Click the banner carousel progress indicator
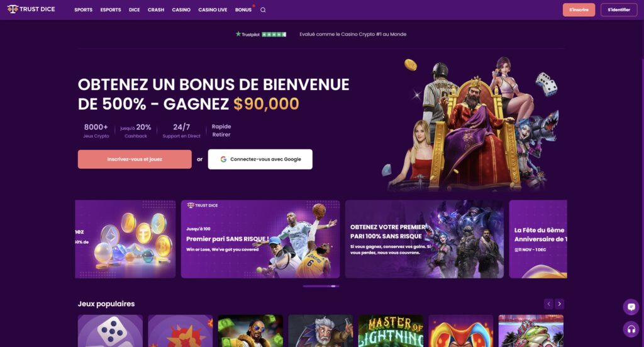Viewport: 644px width, 347px height. tap(321, 286)
